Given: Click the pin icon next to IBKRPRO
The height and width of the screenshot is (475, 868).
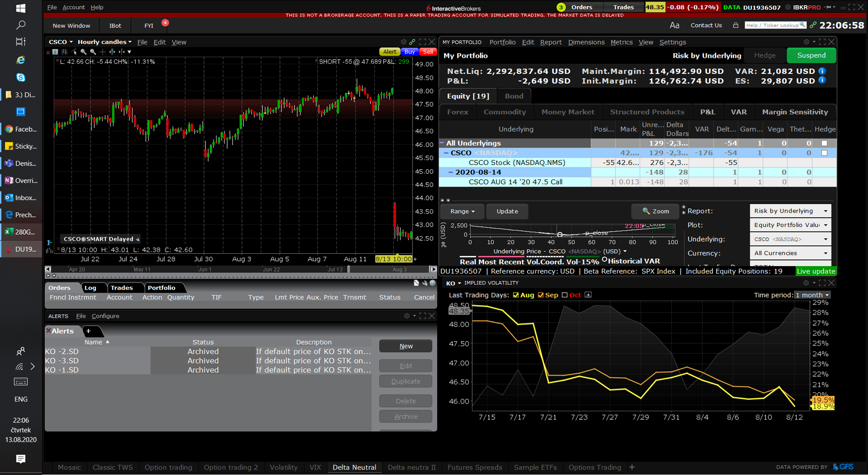Looking at the screenshot, I should (x=827, y=7).
